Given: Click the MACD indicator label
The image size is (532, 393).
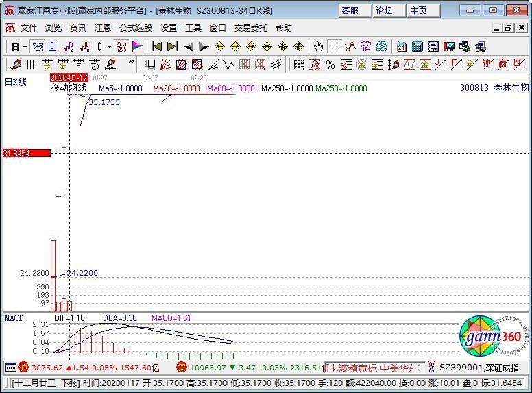Looking at the screenshot, I should pos(14,318).
